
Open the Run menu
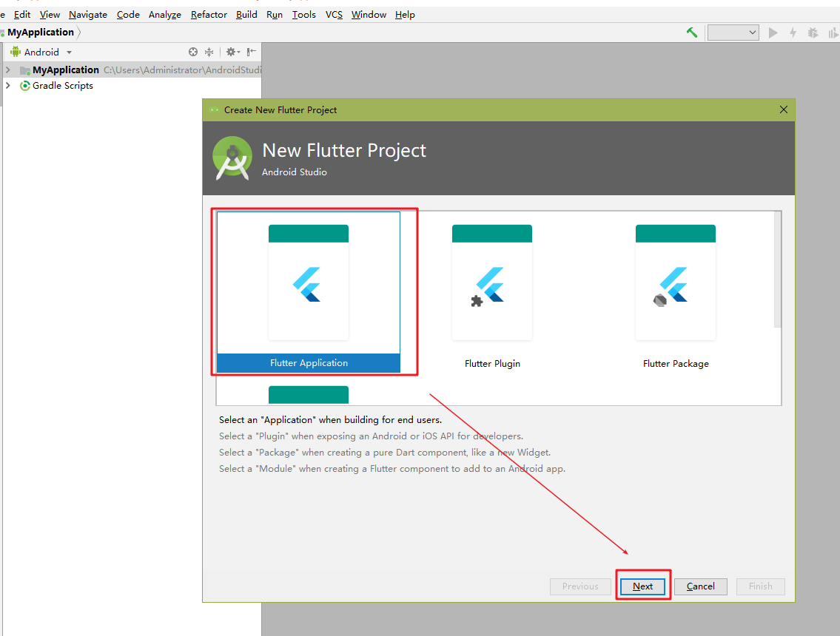pyautogui.click(x=275, y=15)
